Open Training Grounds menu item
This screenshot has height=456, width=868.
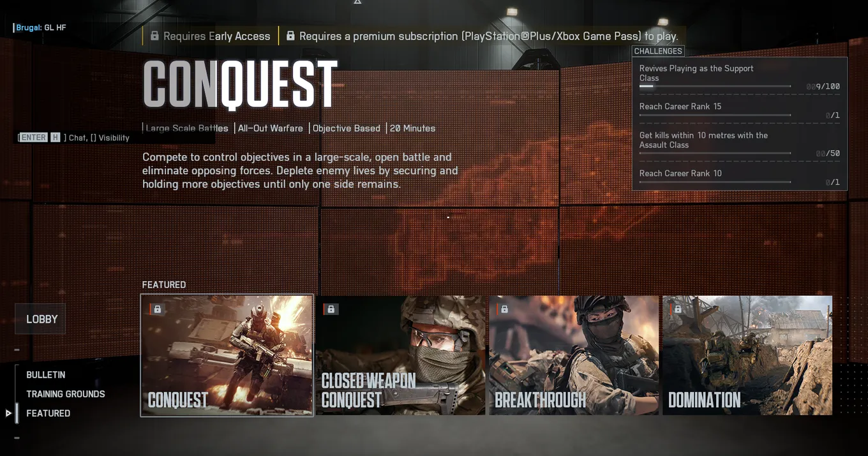click(66, 393)
